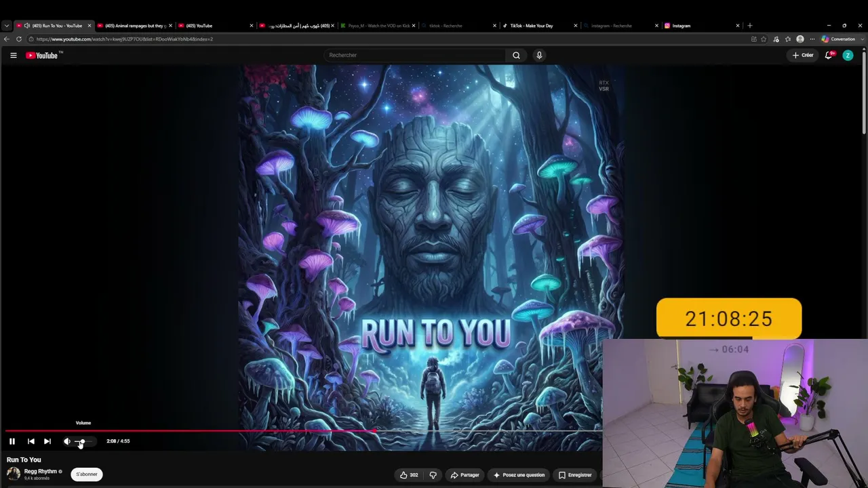Open YouTube notifications bell
868x488 pixels.
tap(829, 56)
